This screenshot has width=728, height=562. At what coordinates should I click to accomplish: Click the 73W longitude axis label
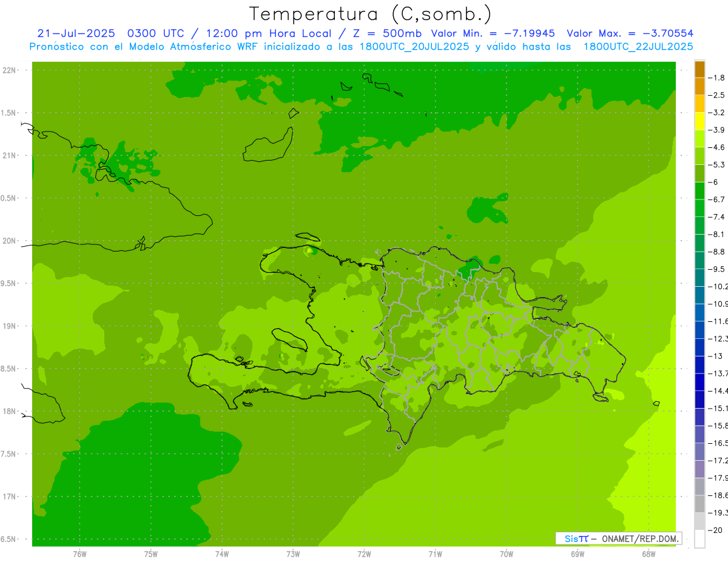[x=293, y=554]
